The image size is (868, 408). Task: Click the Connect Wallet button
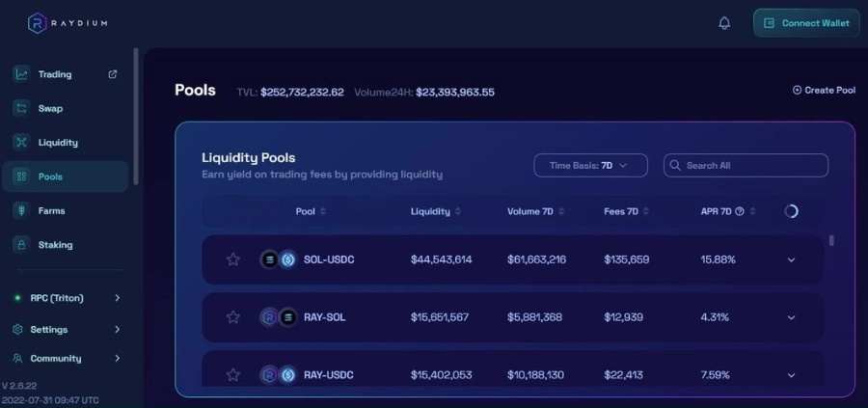[x=806, y=23]
